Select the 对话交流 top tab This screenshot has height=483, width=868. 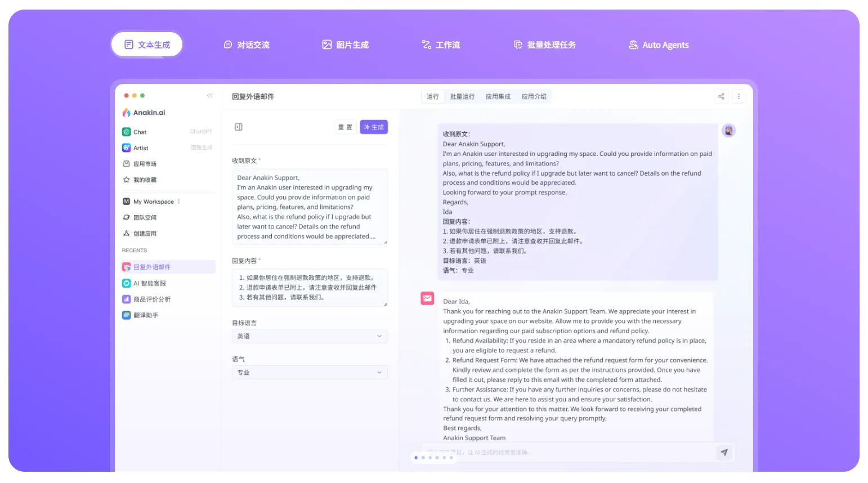[247, 45]
